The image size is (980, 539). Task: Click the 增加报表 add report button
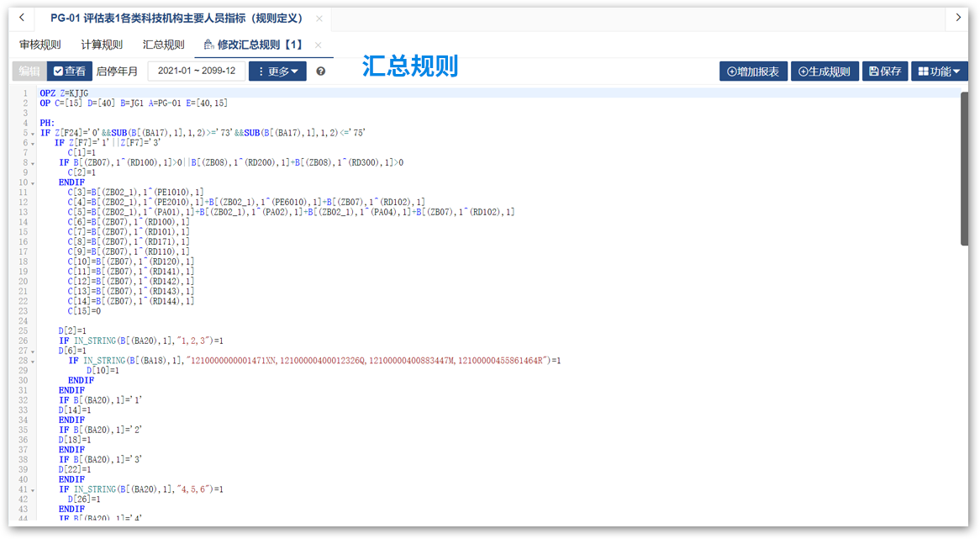[x=753, y=71]
